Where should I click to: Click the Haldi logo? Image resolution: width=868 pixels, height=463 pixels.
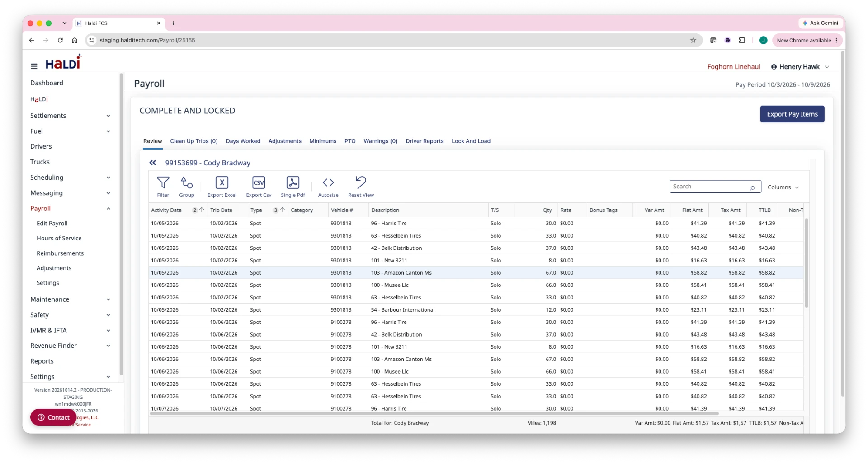point(63,62)
